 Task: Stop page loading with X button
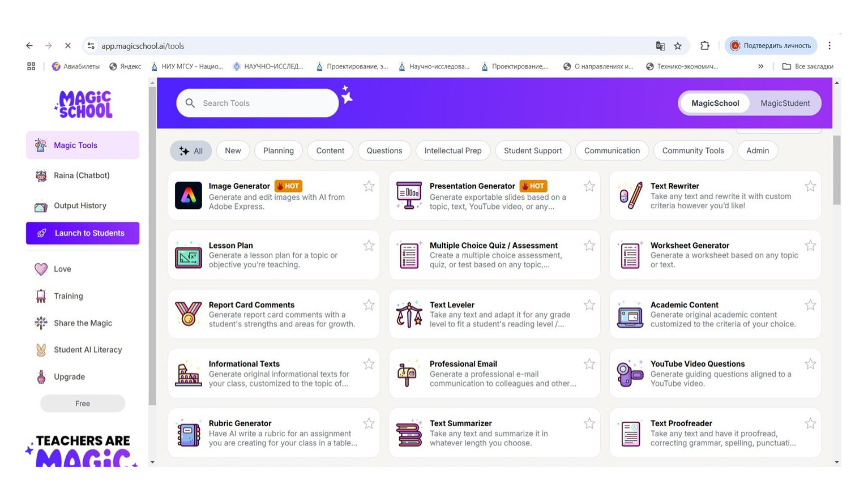click(67, 46)
